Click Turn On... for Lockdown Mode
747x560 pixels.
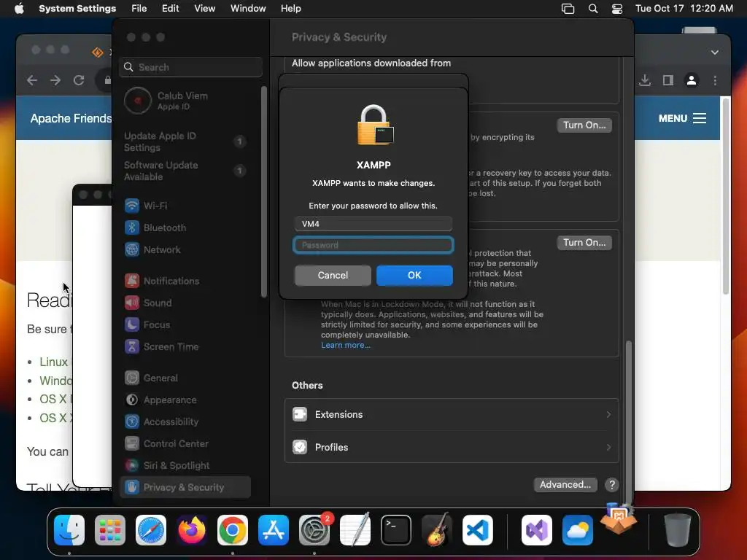[584, 242]
